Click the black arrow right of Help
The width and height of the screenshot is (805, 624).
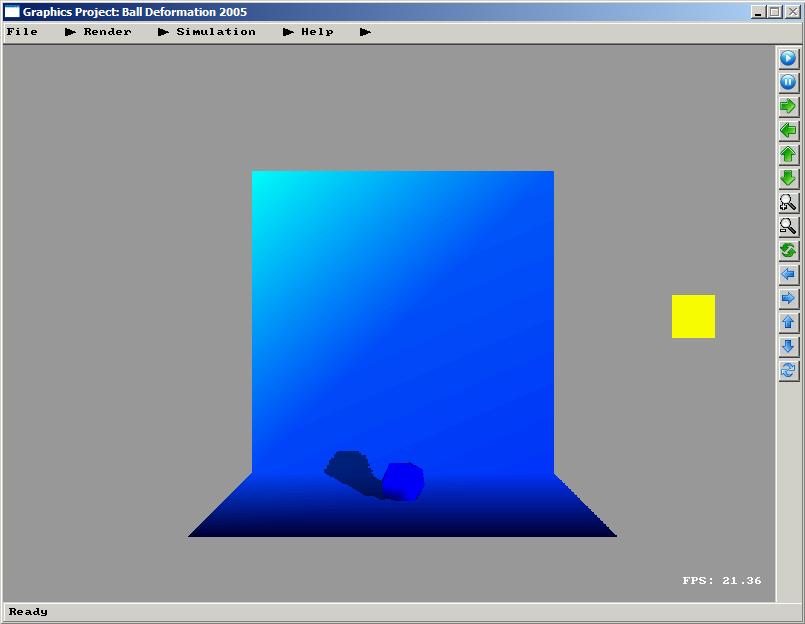pos(365,32)
